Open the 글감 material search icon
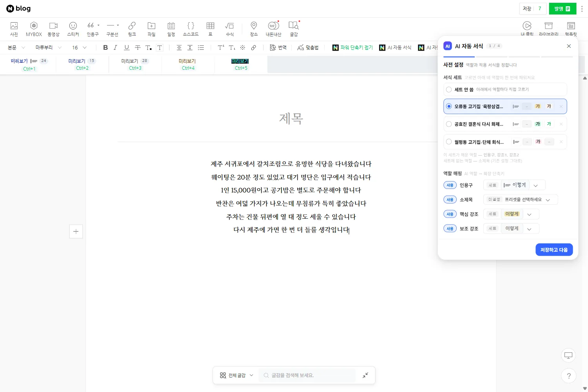Viewport: 588px width, 392px height. [x=294, y=29]
